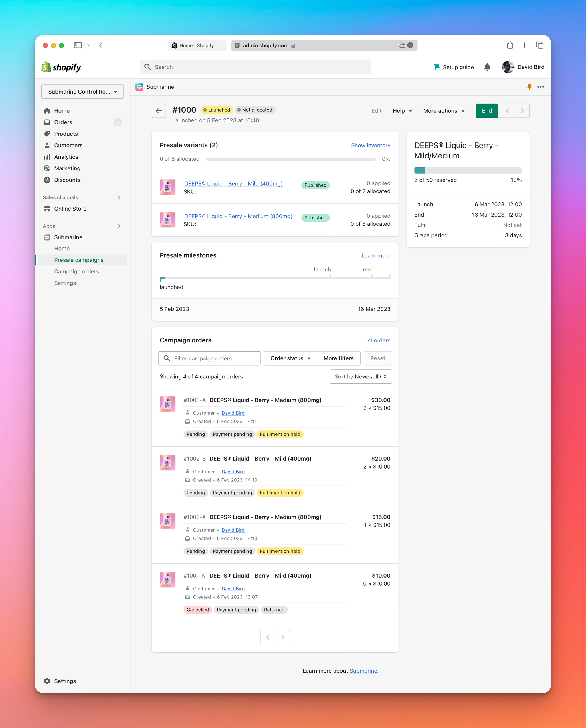Expand the More filters dropdown
Image resolution: width=586 pixels, height=728 pixels.
pos(338,358)
